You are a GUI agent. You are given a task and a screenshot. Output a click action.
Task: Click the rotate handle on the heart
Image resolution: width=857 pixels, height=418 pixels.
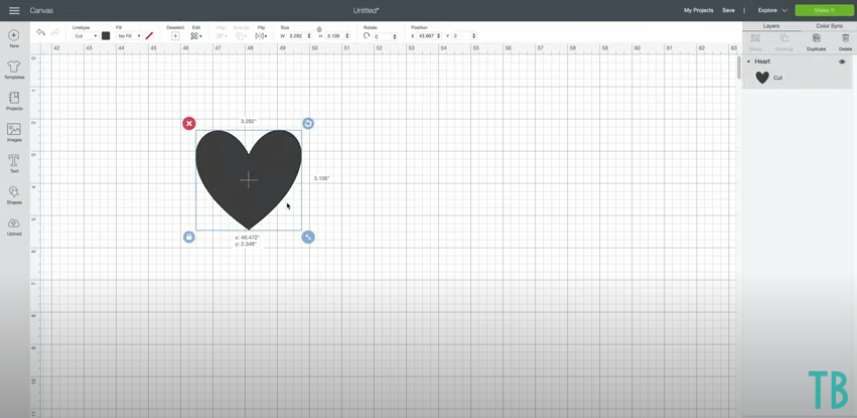pyautogui.click(x=308, y=123)
